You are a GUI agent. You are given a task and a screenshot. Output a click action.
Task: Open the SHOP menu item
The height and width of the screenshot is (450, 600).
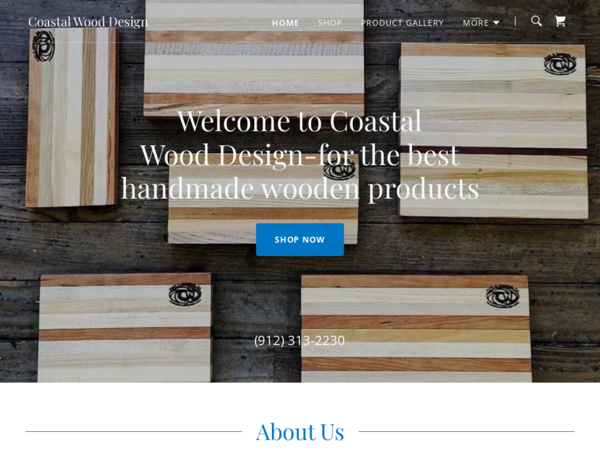tap(330, 23)
